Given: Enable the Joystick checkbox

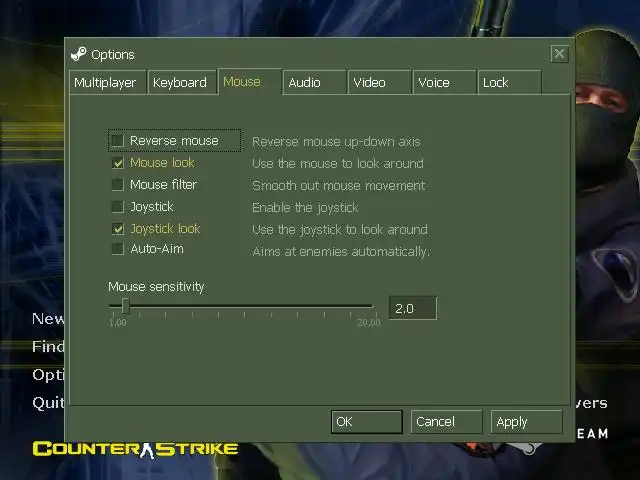Looking at the screenshot, I should pos(118,207).
